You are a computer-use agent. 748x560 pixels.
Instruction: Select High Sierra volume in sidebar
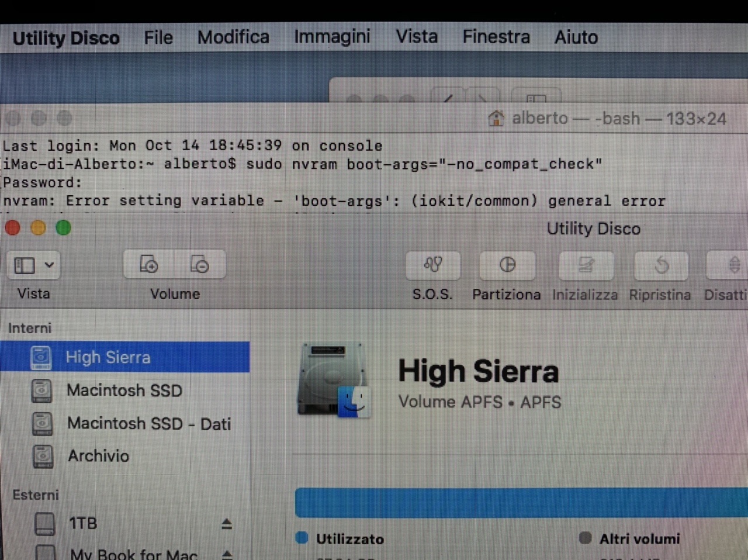click(125, 357)
